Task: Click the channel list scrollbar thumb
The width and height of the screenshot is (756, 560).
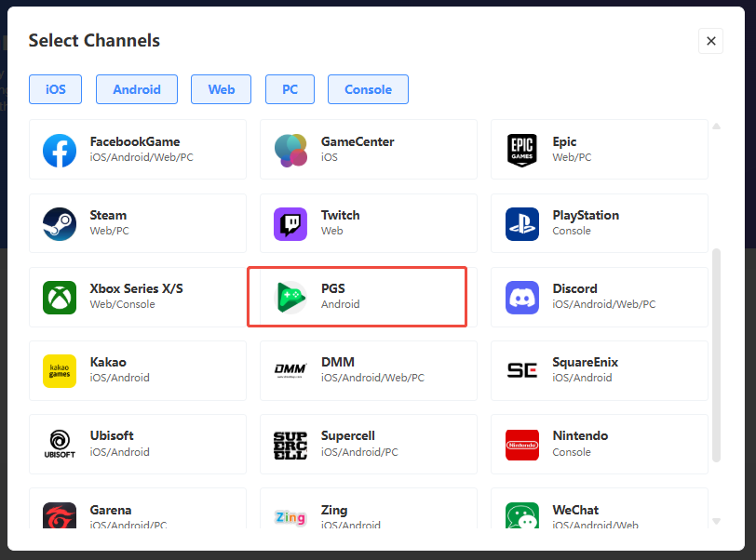Action: 717,355
